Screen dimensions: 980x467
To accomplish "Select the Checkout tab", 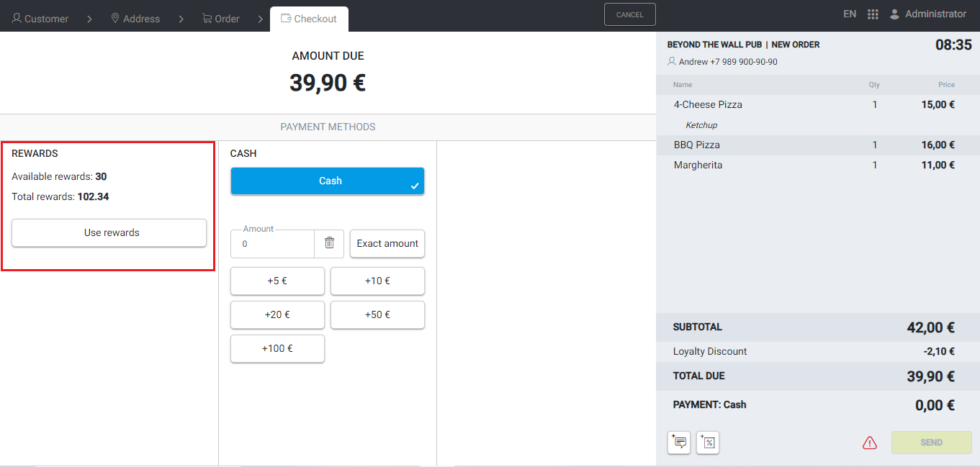I will [x=308, y=19].
